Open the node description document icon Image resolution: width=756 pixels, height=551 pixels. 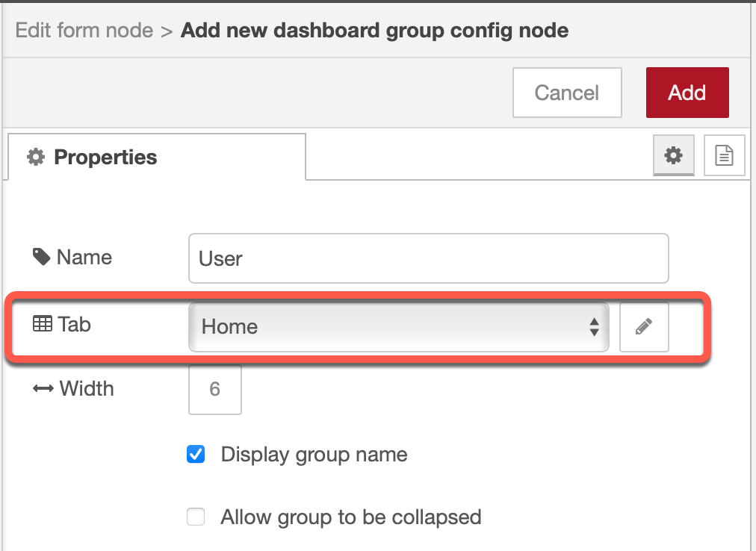coord(724,155)
